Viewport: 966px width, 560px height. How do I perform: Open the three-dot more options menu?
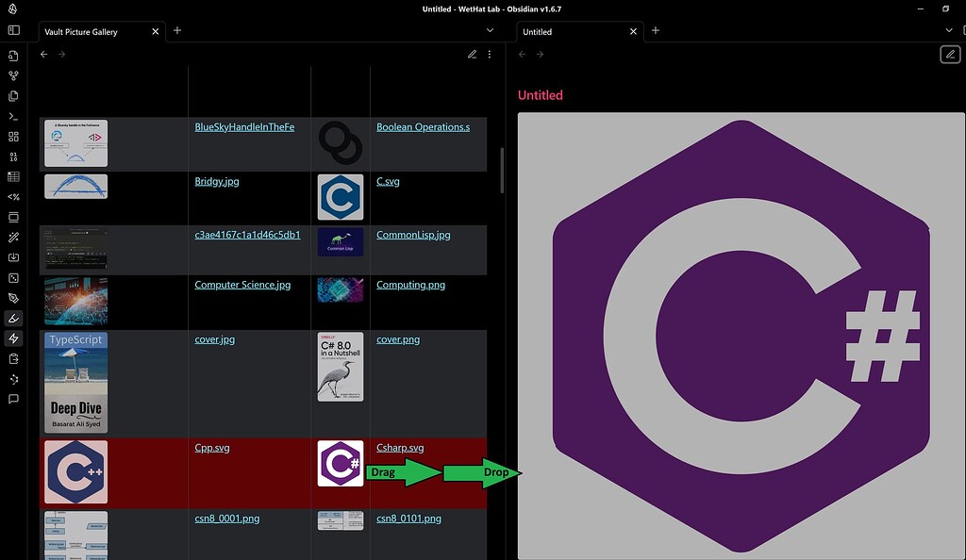(489, 54)
